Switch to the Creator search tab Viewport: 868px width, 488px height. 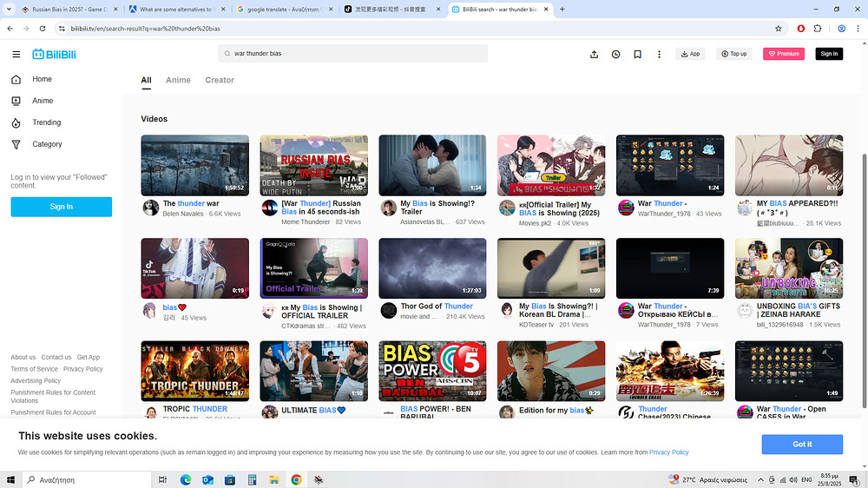point(220,80)
